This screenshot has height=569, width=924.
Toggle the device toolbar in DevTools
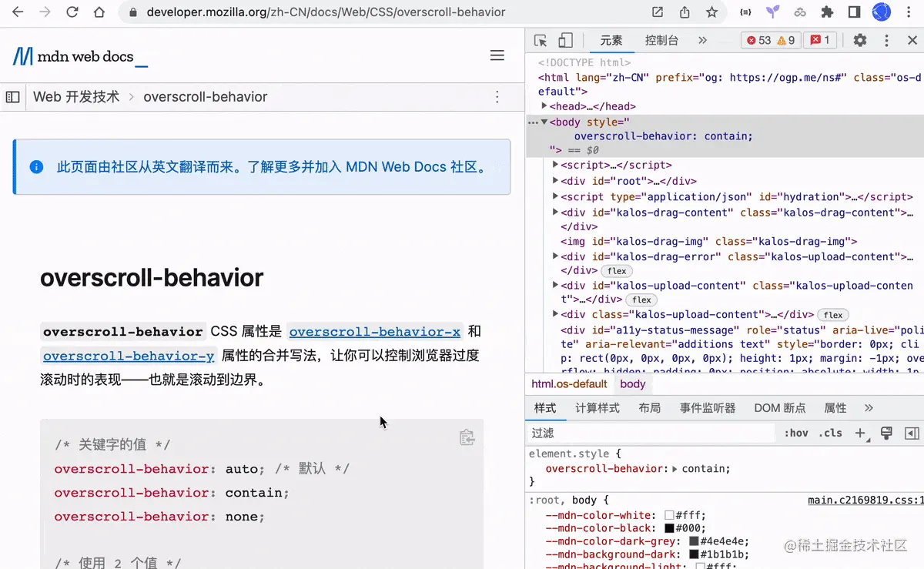(x=565, y=41)
